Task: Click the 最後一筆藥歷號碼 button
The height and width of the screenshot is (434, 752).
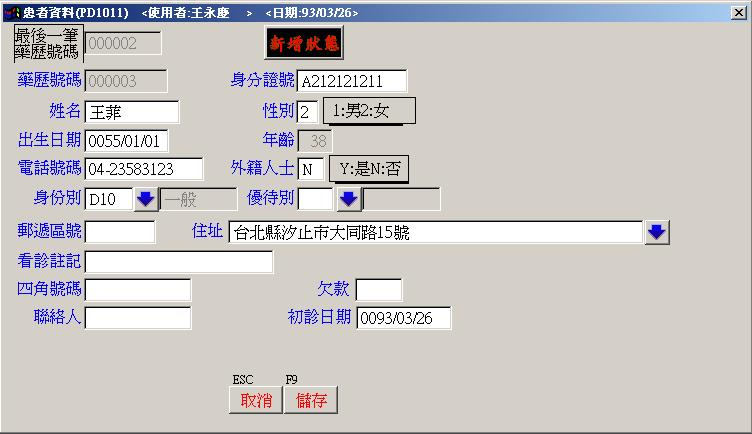Action: [x=47, y=43]
